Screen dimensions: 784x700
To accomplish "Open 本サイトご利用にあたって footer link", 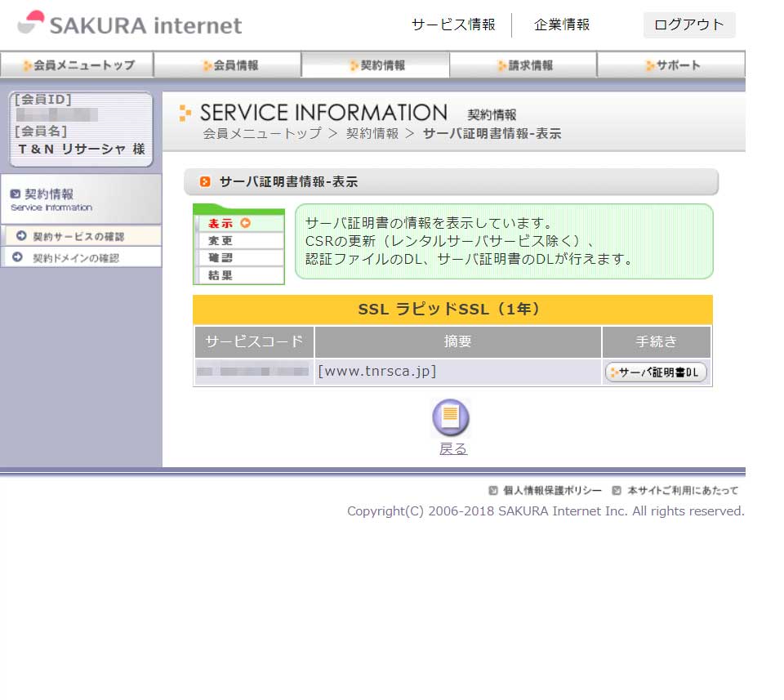I will (683, 491).
